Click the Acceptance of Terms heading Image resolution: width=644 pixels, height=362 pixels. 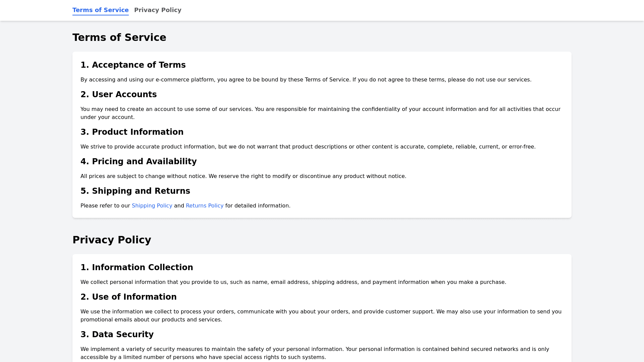tap(133, 65)
